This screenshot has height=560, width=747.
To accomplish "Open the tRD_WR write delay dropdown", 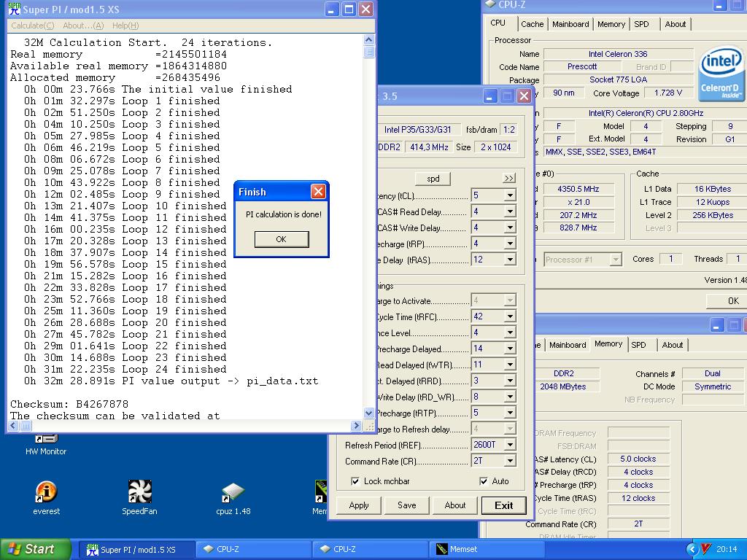I will 510,397.
